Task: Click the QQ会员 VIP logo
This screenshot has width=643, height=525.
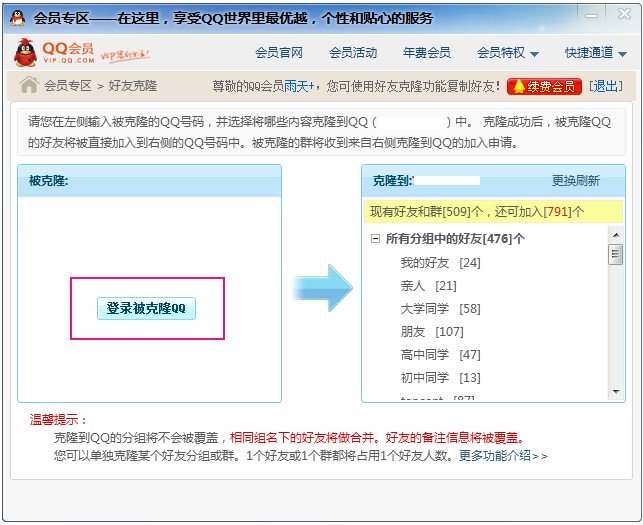Action: tap(54, 52)
